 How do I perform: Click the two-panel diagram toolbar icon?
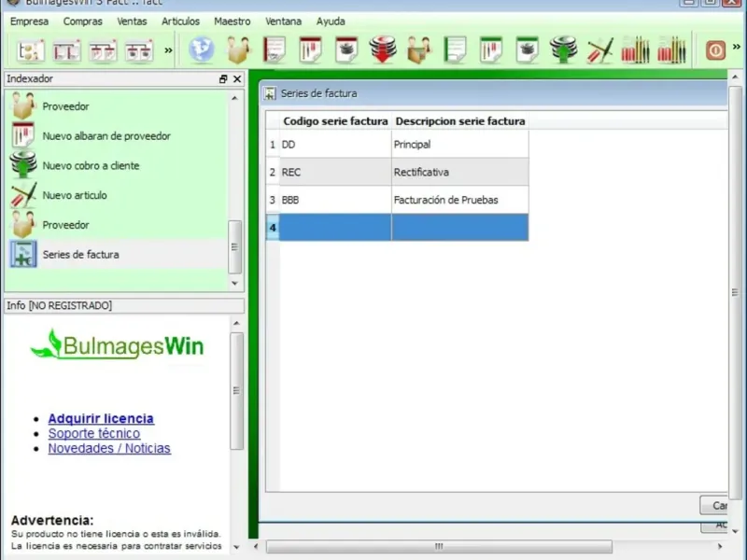coord(66,50)
